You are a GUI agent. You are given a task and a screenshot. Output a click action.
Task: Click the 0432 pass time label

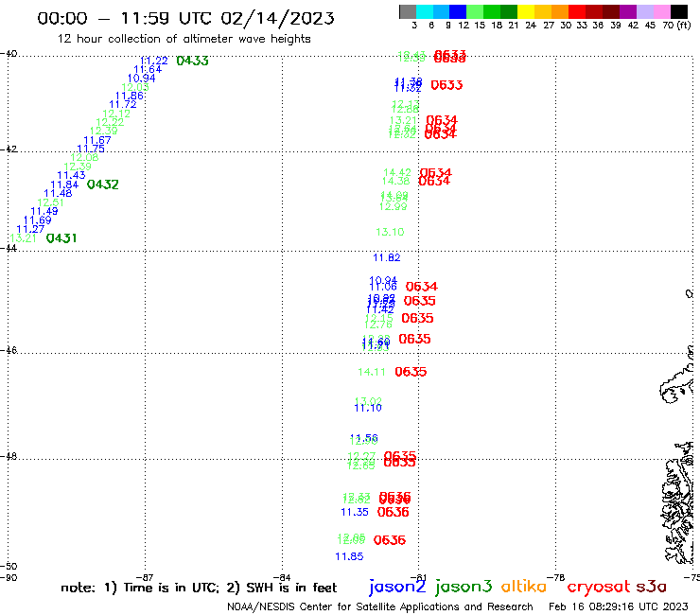pos(103,184)
